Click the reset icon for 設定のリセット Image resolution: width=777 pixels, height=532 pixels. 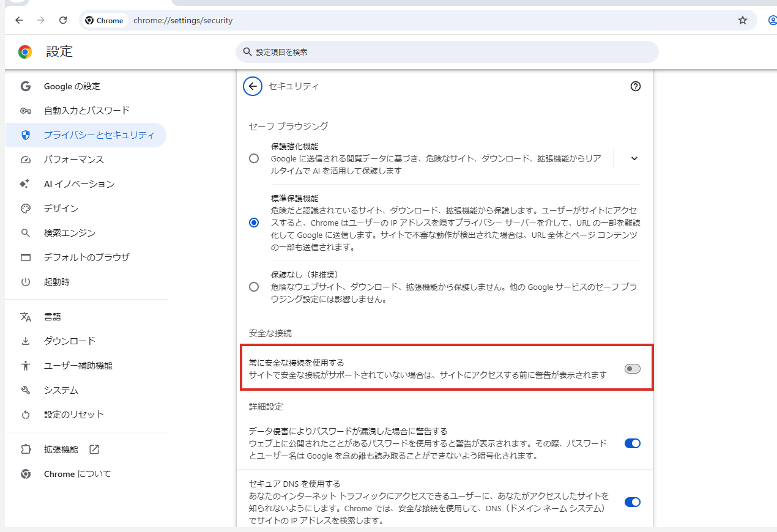click(x=25, y=415)
